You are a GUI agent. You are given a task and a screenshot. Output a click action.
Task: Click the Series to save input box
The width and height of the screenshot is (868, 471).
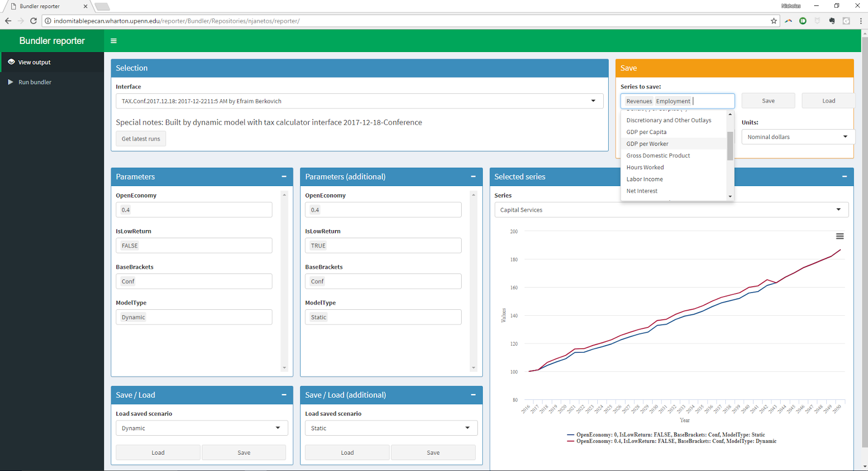point(678,101)
